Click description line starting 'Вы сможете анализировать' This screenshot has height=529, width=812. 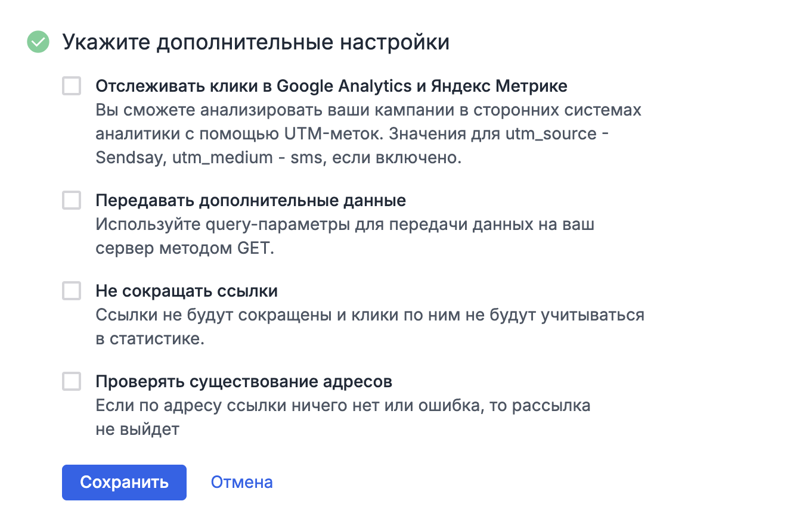coord(368,111)
